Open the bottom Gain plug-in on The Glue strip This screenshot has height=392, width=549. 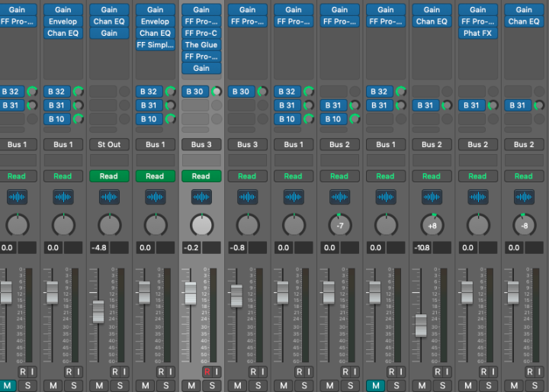point(201,69)
